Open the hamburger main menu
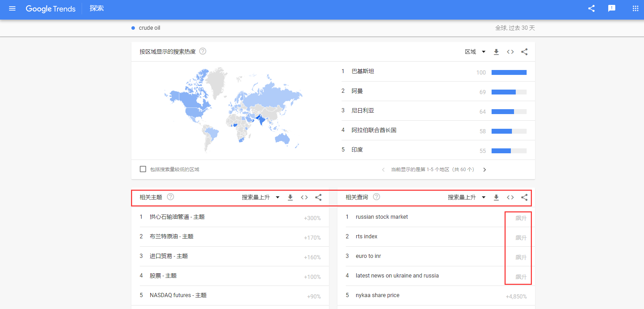The image size is (644, 309). [x=12, y=8]
